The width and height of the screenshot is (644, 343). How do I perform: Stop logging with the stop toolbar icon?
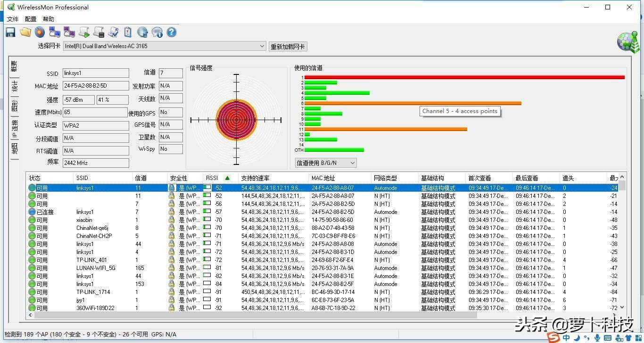point(99,32)
